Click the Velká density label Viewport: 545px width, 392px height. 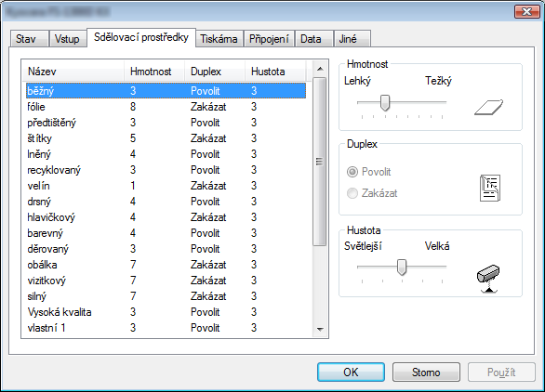(437, 246)
